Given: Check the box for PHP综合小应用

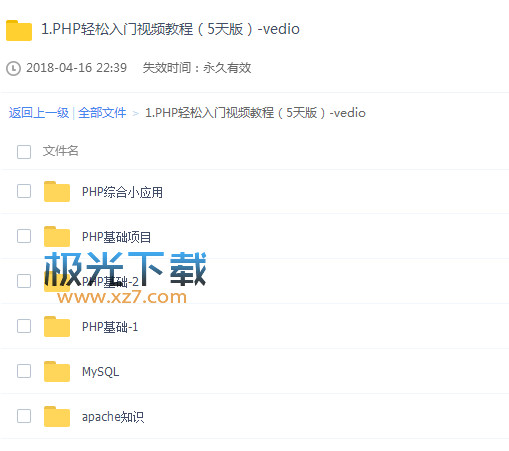Looking at the screenshot, I should (x=24, y=191).
